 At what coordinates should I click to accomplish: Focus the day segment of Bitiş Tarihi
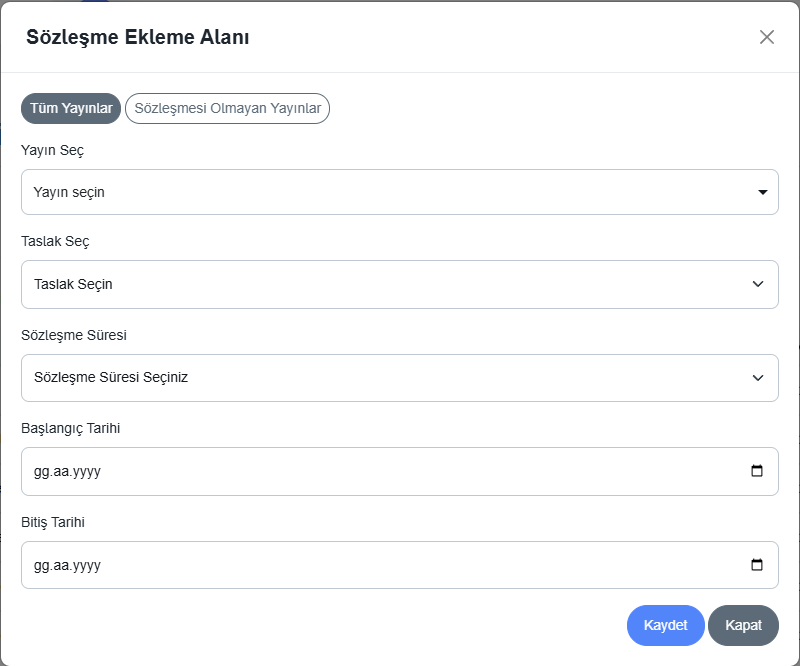(x=41, y=566)
